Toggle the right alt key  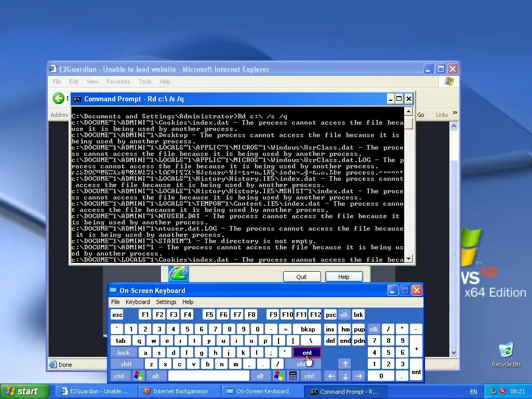pos(260,376)
